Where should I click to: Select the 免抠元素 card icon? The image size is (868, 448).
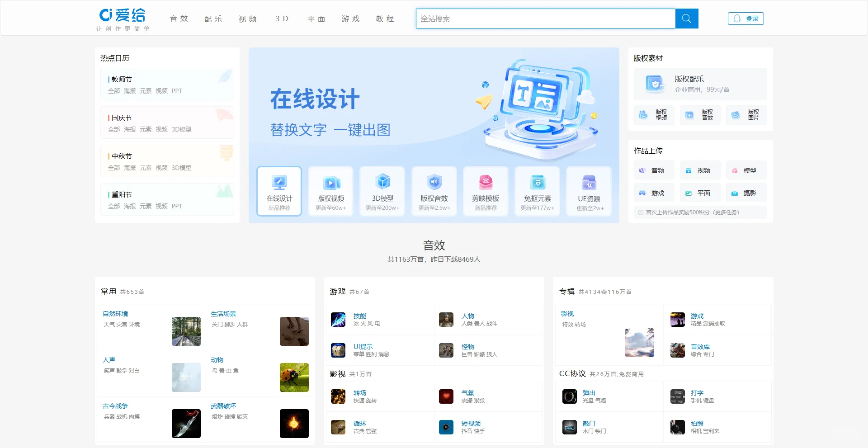[x=537, y=183]
